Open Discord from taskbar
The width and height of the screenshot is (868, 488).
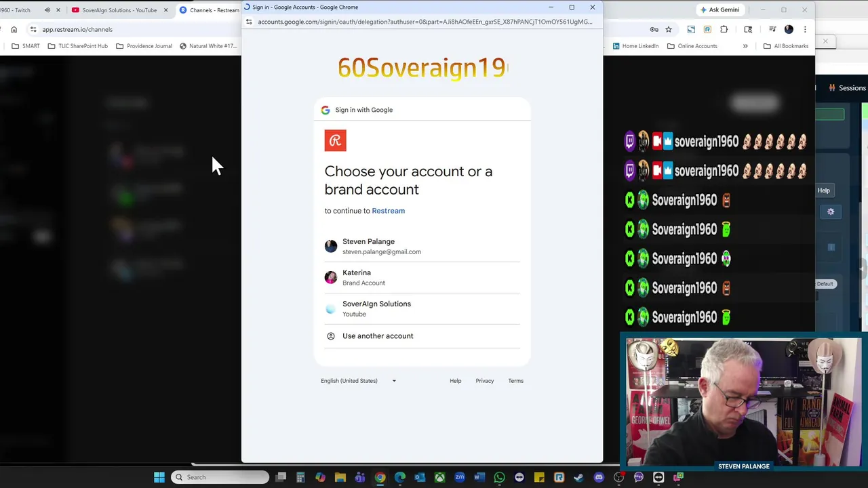(x=599, y=477)
